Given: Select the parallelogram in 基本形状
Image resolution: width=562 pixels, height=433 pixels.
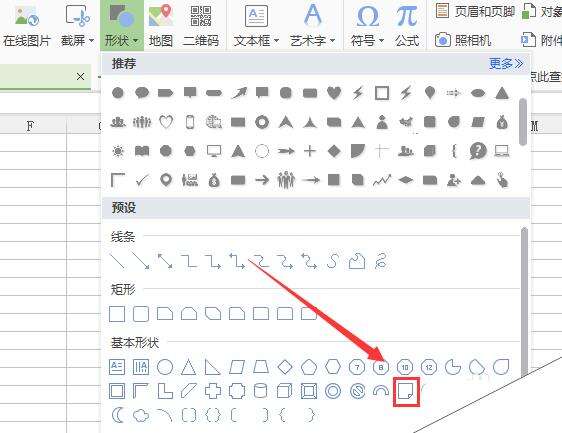Looking at the screenshot, I should (237, 367).
